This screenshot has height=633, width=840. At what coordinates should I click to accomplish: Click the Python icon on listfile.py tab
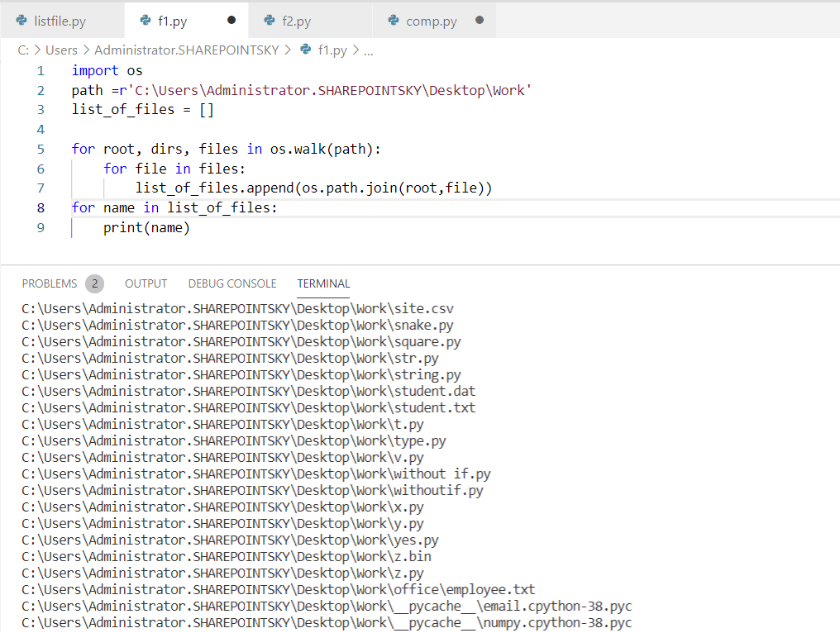pyautogui.click(x=21, y=21)
